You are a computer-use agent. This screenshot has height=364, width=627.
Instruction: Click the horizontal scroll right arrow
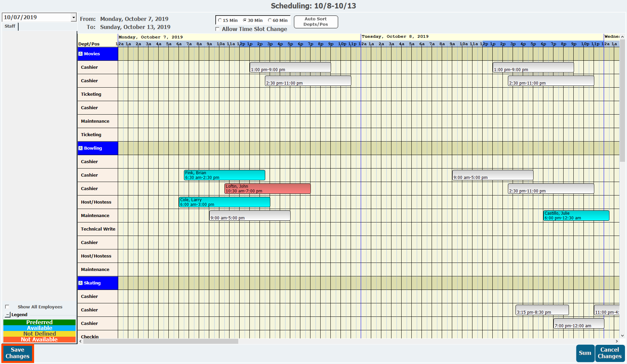617,341
